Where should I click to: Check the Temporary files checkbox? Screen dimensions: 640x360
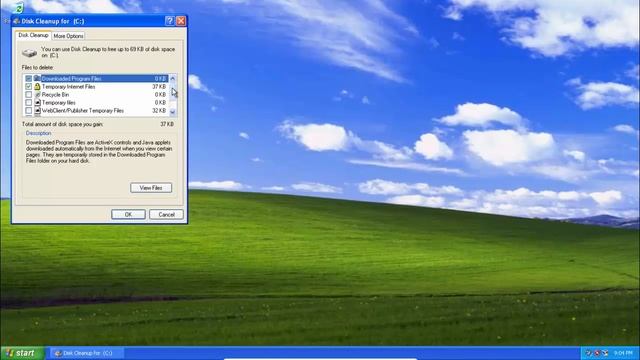coord(28,102)
